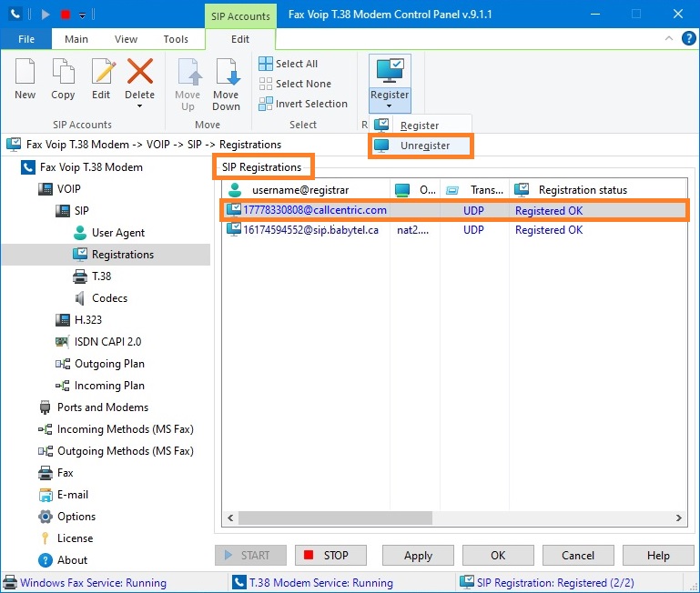This screenshot has height=593, width=700.
Task: Choose Select All in ribbon
Action: (x=289, y=64)
